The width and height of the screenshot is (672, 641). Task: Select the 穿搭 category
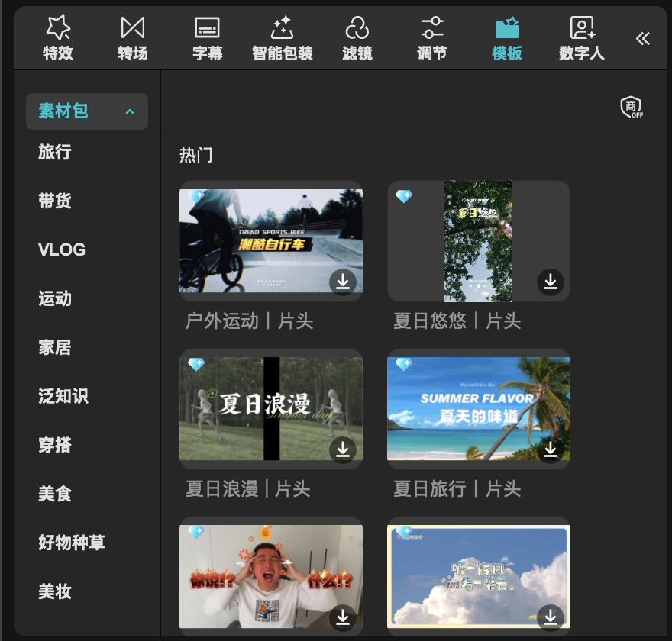pos(55,445)
